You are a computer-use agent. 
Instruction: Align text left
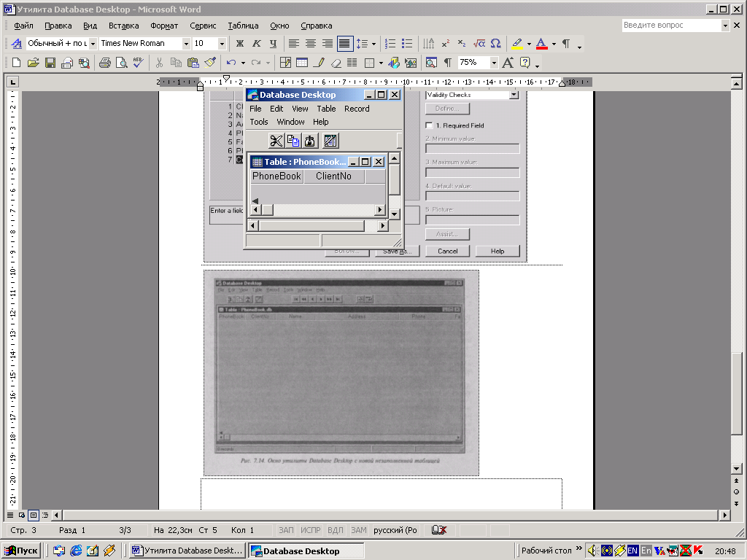coord(294,43)
